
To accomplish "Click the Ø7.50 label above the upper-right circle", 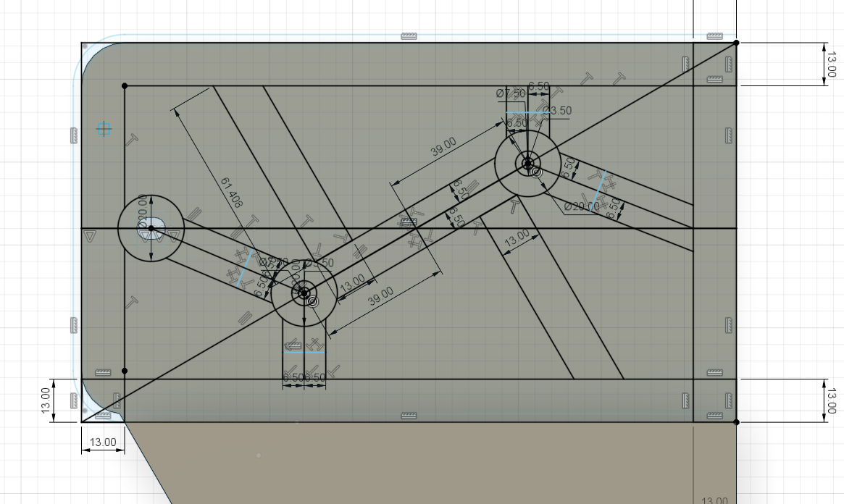I will [x=510, y=93].
